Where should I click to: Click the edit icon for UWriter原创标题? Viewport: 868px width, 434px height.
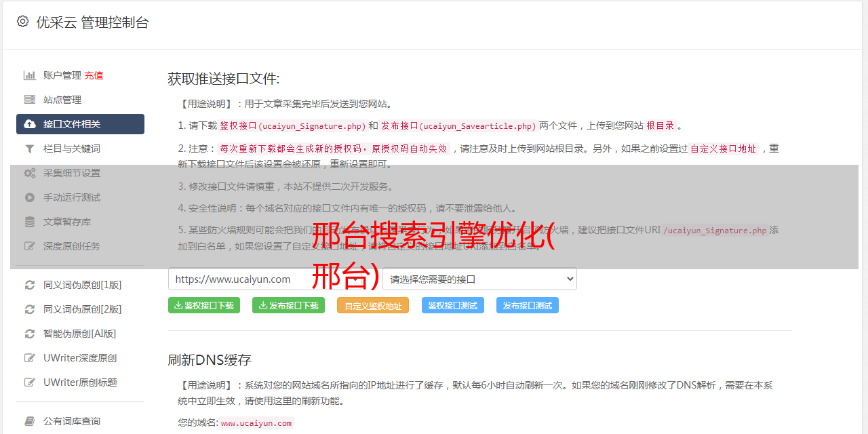pyautogui.click(x=30, y=382)
